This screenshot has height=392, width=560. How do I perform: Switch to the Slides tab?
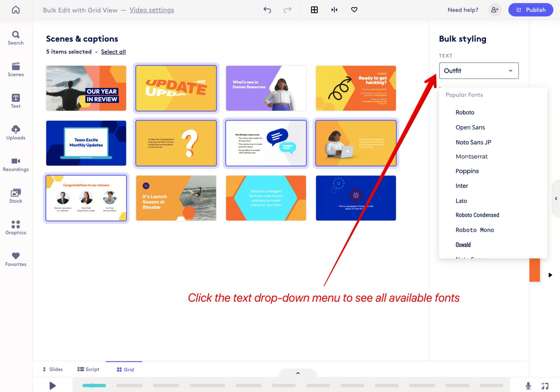(53, 369)
